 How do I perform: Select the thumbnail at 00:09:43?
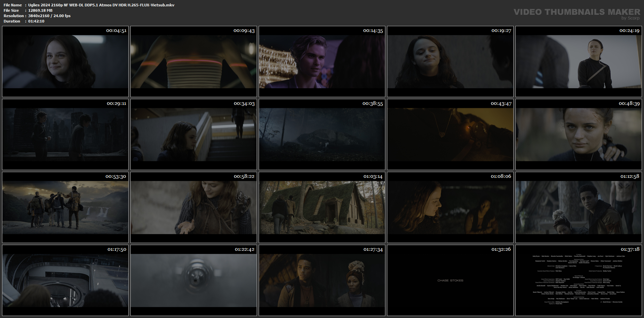(194, 62)
